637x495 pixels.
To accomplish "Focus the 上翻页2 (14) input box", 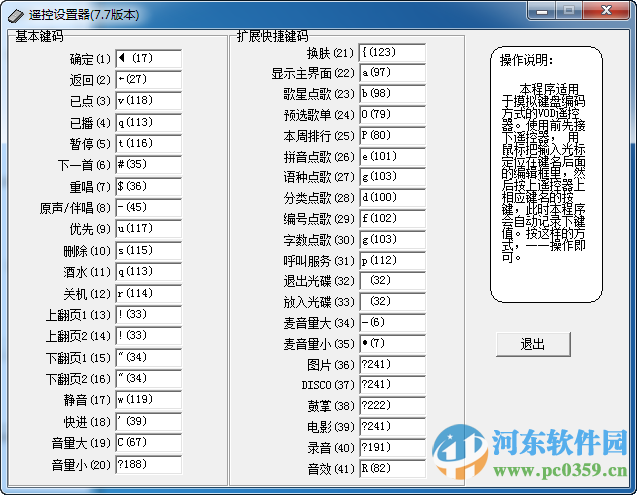I will (x=149, y=336).
